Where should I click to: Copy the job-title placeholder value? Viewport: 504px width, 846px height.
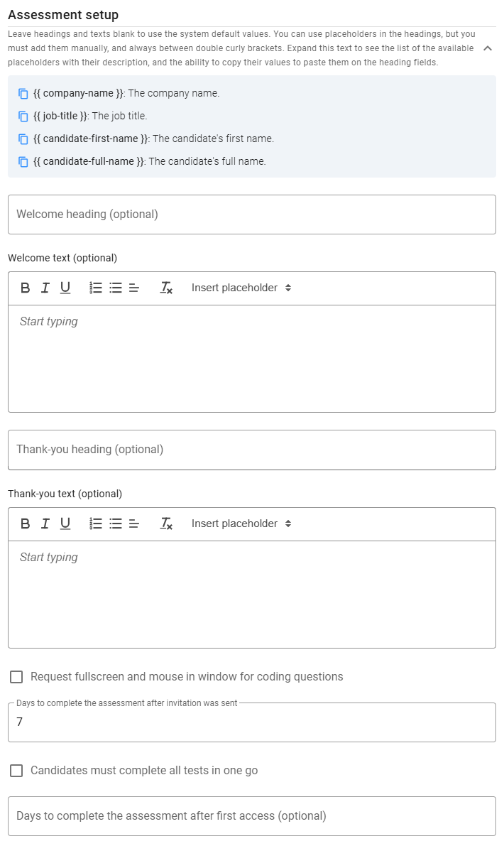[x=22, y=116]
